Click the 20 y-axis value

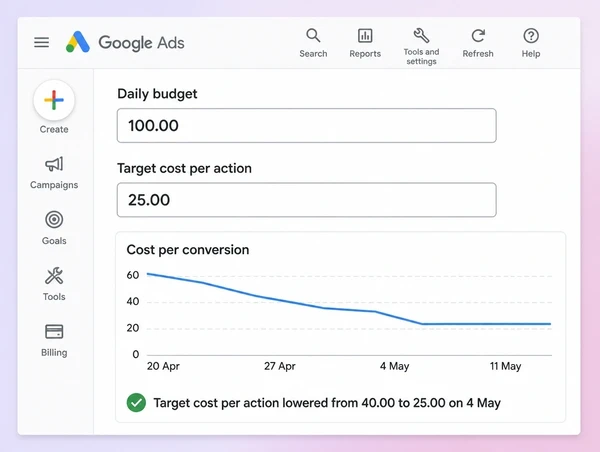[x=133, y=328]
